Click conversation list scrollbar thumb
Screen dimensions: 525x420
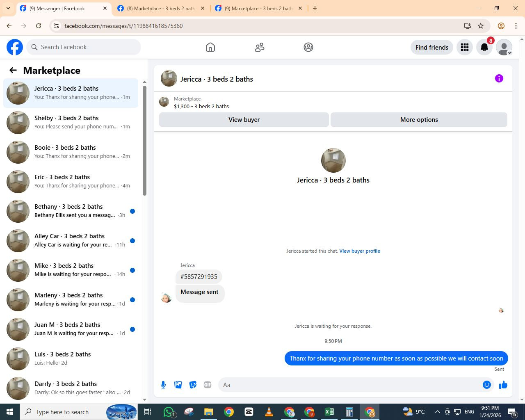click(x=144, y=141)
